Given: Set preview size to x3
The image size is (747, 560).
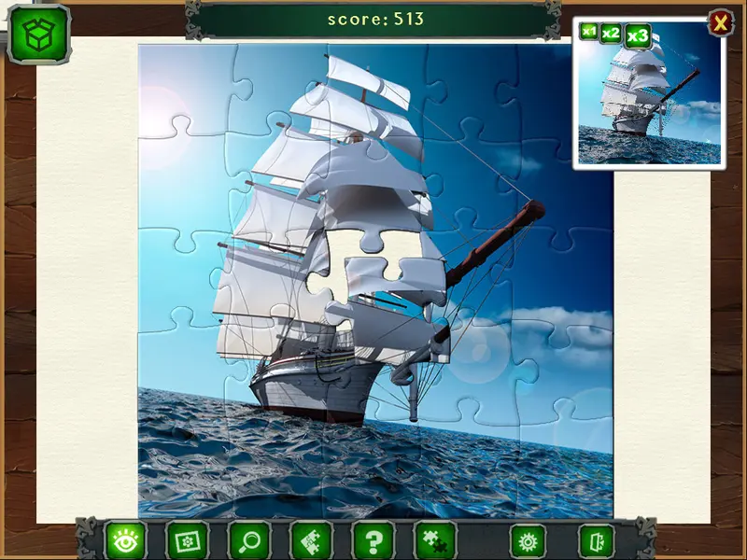Looking at the screenshot, I should (x=638, y=35).
